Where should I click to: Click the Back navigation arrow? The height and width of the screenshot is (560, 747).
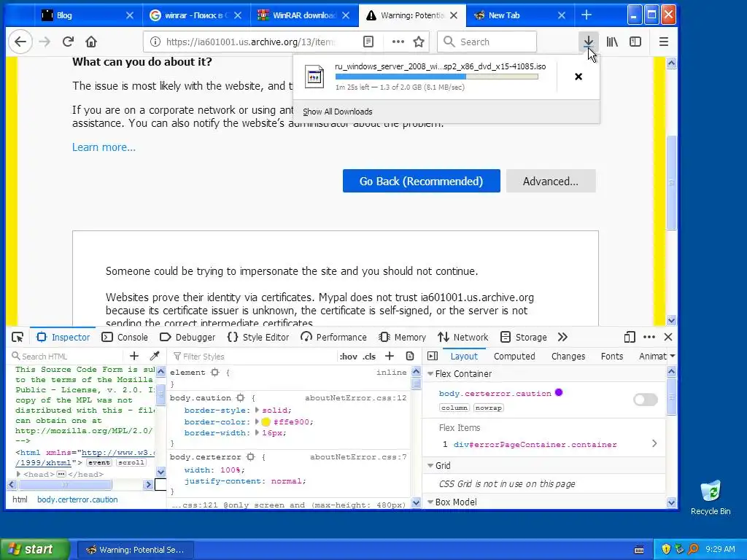[20, 42]
